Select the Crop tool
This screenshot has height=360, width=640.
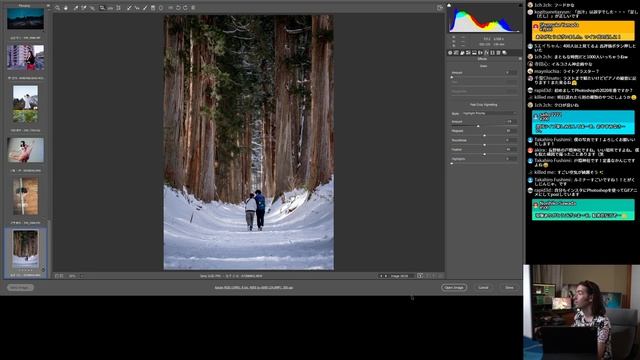(102, 8)
